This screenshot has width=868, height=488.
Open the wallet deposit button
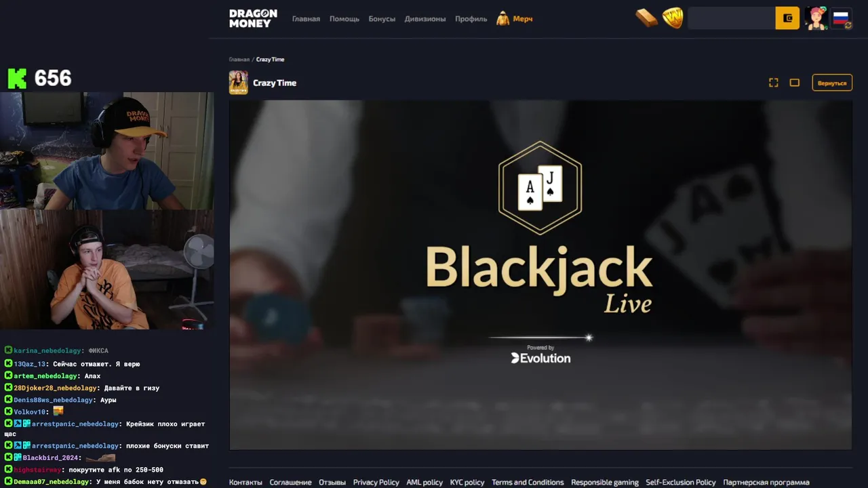pos(787,18)
